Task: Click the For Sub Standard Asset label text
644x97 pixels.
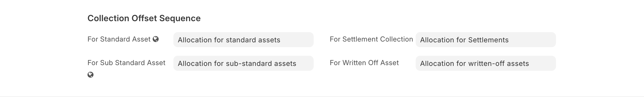Action: pos(126,63)
